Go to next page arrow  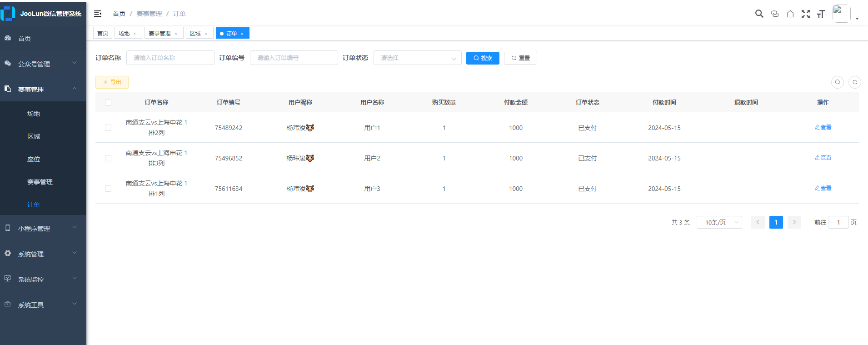(x=794, y=222)
